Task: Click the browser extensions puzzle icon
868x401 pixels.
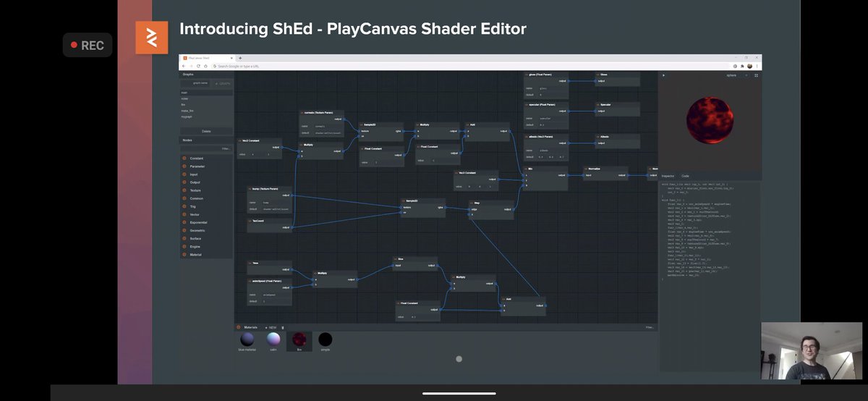Action: click(x=743, y=66)
